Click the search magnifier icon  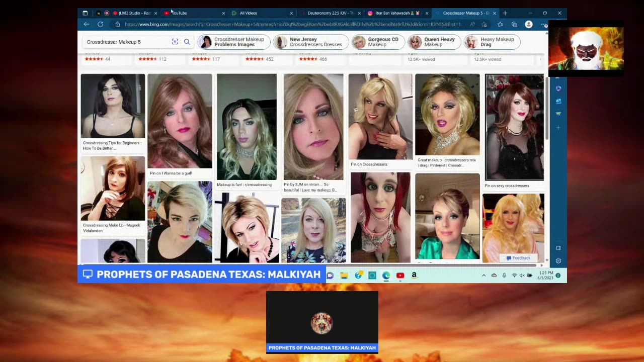(187, 42)
